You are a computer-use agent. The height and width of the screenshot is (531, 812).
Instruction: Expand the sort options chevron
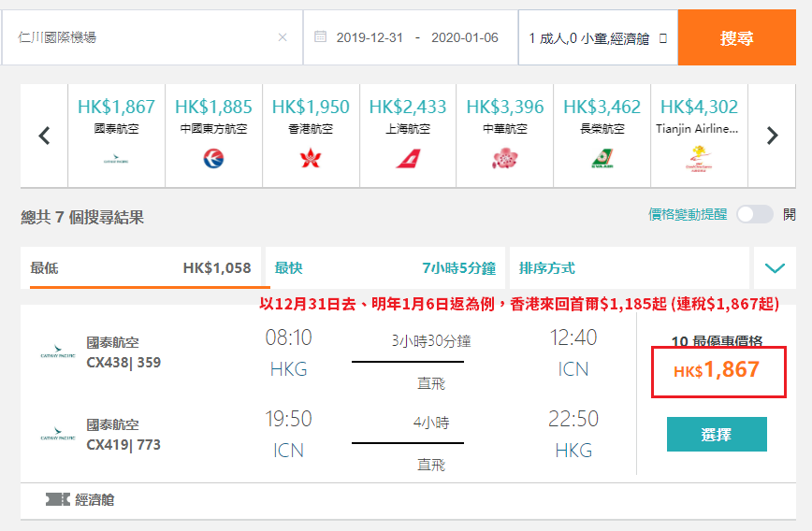pos(775,268)
